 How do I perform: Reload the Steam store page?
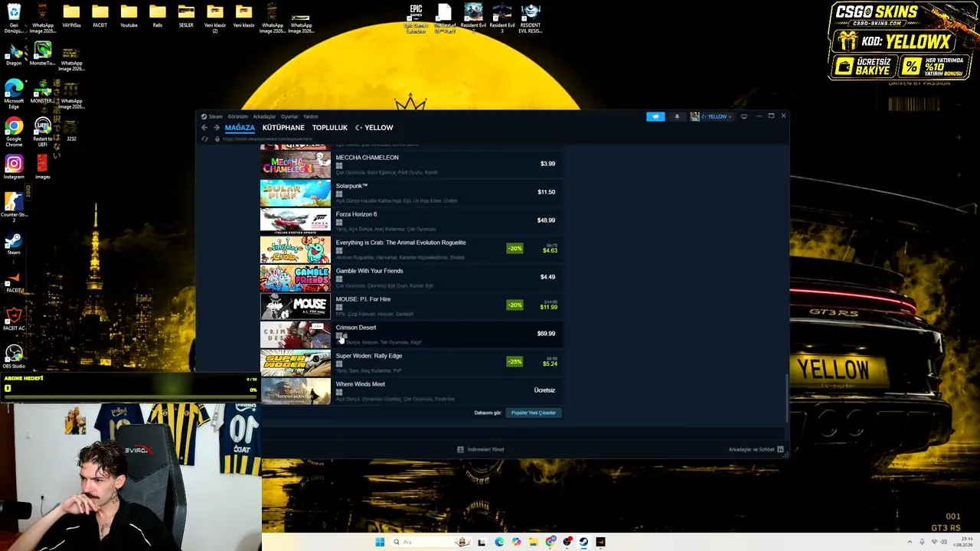[x=204, y=139]
